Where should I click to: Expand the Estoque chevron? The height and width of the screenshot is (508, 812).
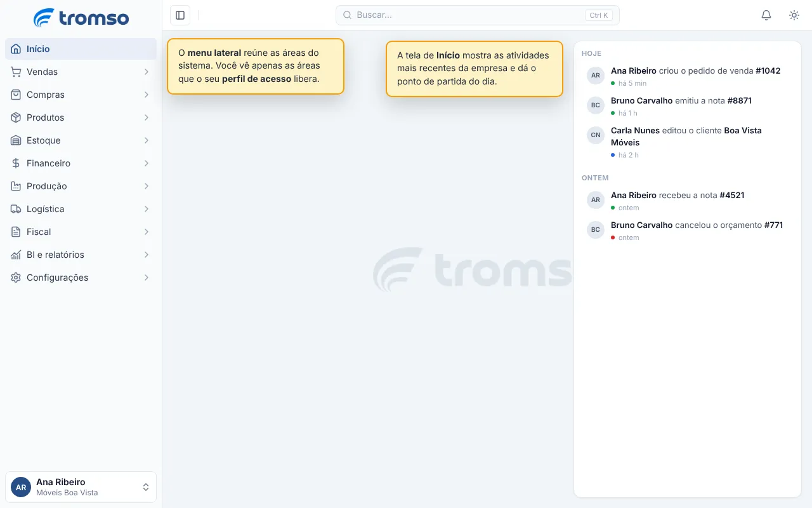(147, 140)
